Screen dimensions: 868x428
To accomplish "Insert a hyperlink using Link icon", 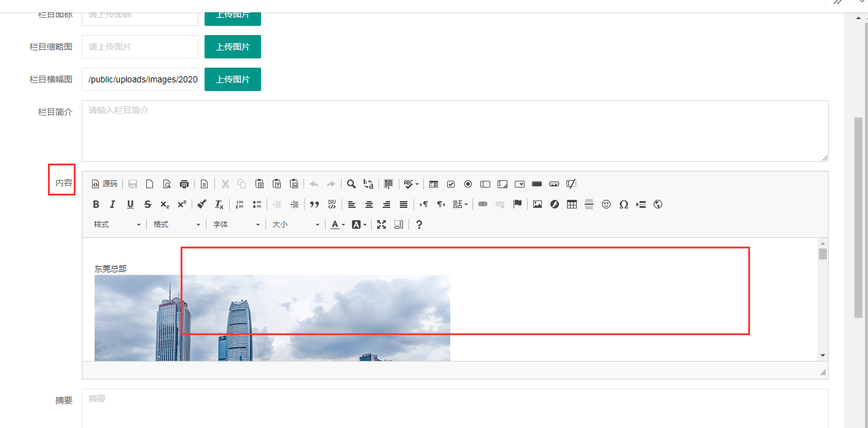I will click(483, 204).
